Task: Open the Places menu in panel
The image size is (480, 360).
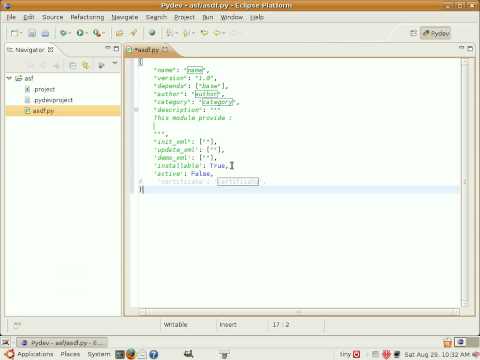Action: [x=70, y=354]
